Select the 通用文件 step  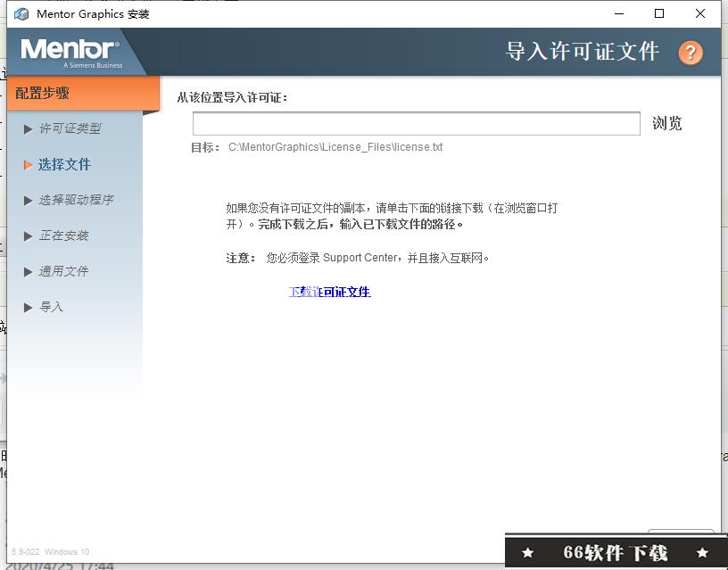(x=63, y=271)
